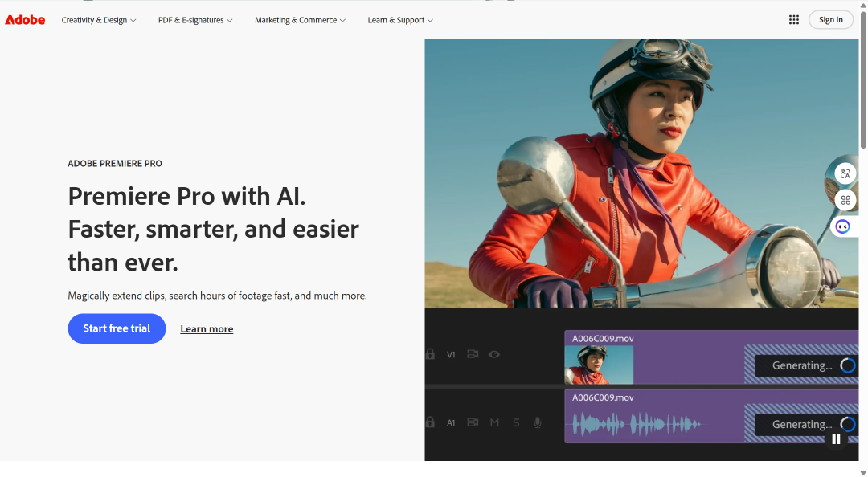Click the A006C009.mov video clip thumbnail
Image resolution: width=868 pixels, height=477 pixels.
click(599, 365)
